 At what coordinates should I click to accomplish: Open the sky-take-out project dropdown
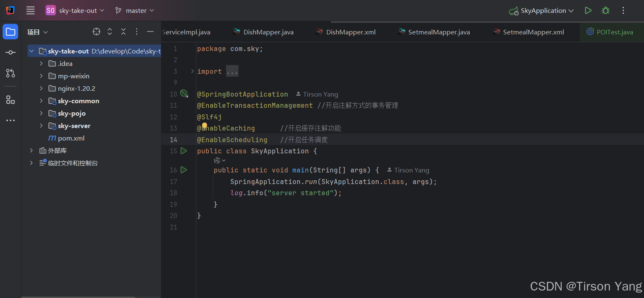75,10
